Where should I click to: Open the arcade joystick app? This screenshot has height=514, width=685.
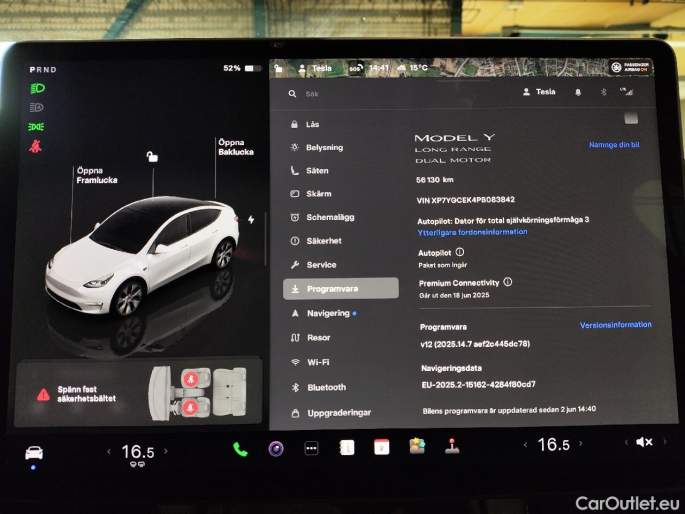452,446
